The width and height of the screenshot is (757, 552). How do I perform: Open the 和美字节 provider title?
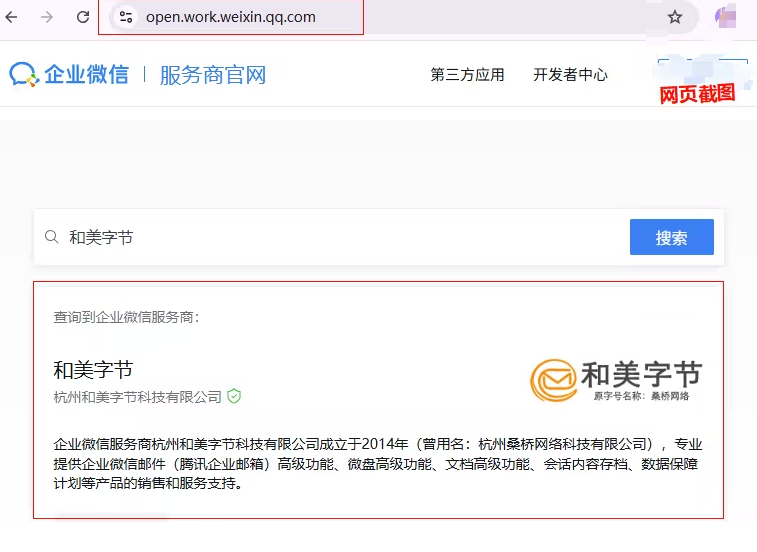(93, 370)
